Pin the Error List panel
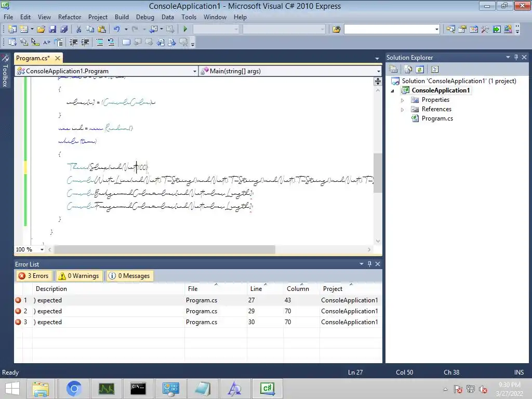 tap(369, 264)
